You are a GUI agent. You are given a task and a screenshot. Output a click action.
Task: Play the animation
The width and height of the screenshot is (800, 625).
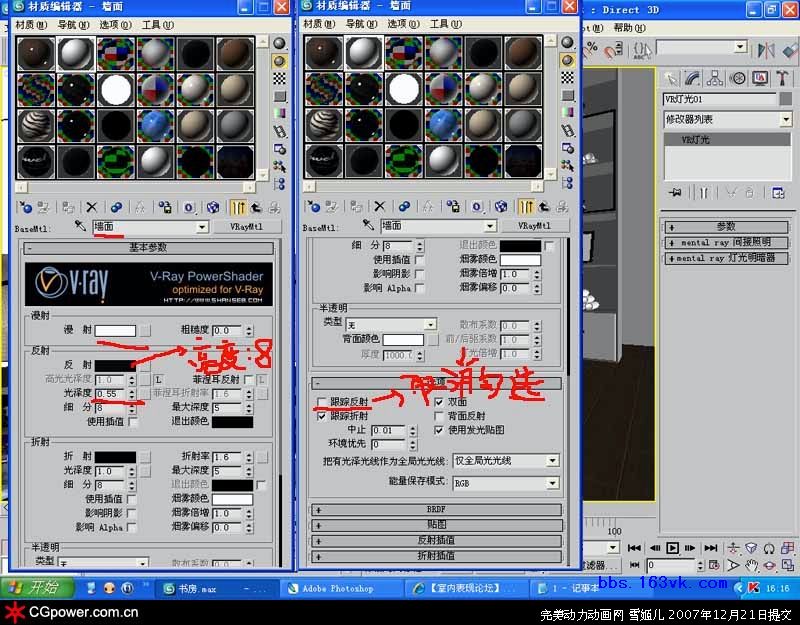(672, 548)
